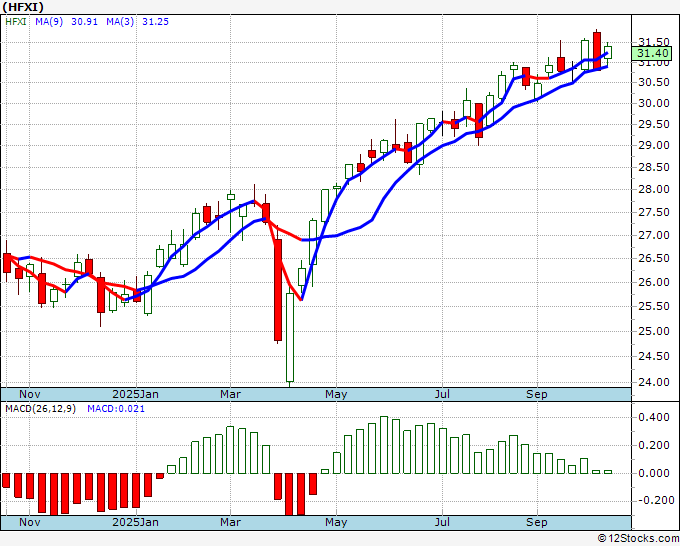The width and height of the screenshot is (680, 546).
Task: Click Nov on the MACD date axis
Action: point(30,522)
